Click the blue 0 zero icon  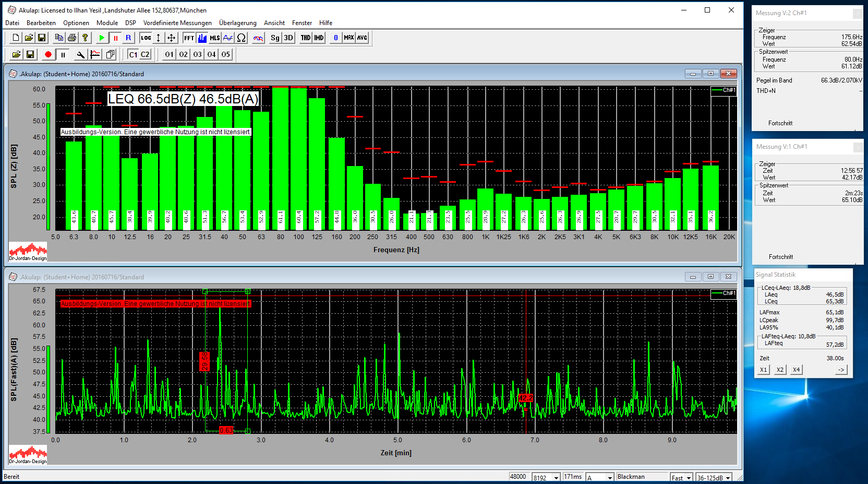336,38
